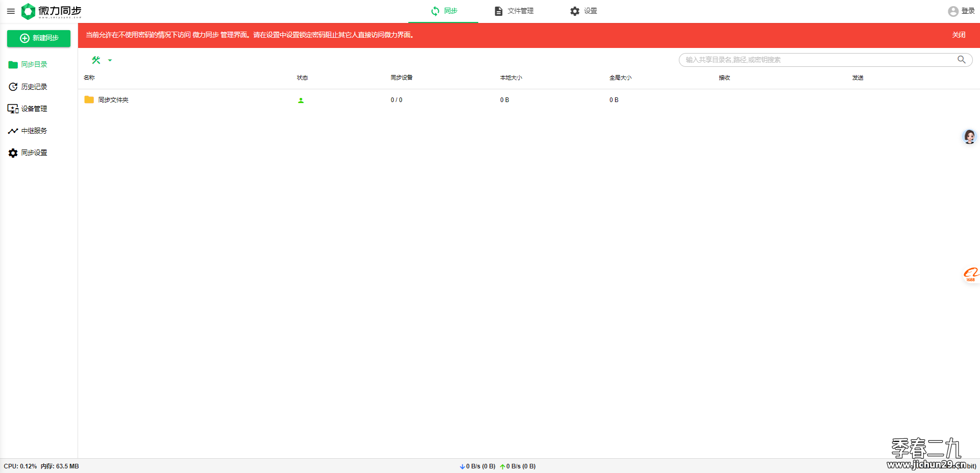Expand the tools dropdown arrow
Viewport: 980px width, 473px height.
[x=110, y=60]
